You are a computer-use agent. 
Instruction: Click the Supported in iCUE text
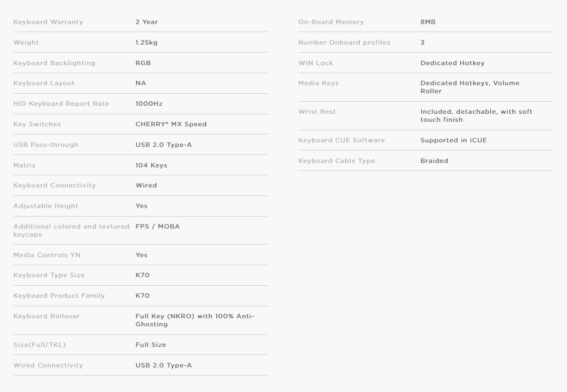(x=454, y=140)
